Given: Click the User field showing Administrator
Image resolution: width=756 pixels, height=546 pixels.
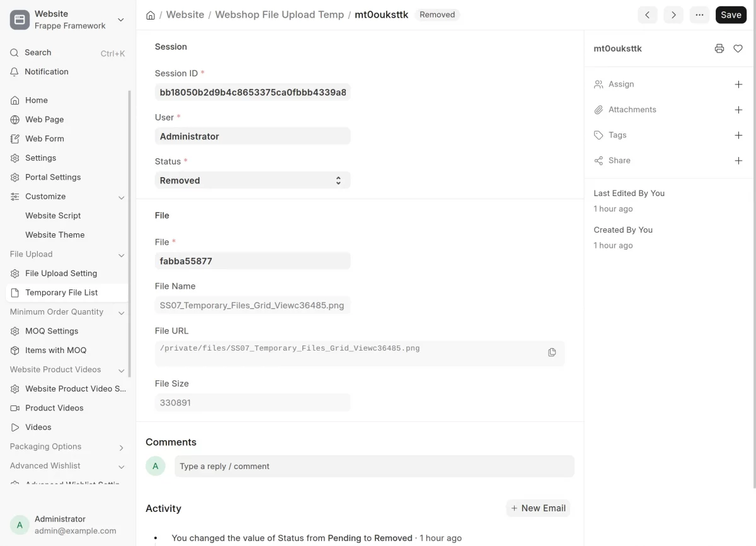Looking at the screenshot, I should pos(253,136).
